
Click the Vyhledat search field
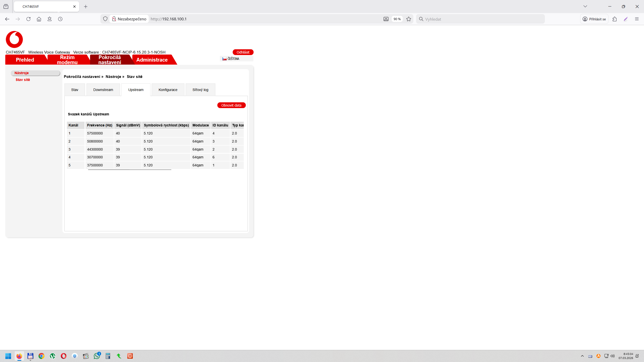click(x=480, y=19)
